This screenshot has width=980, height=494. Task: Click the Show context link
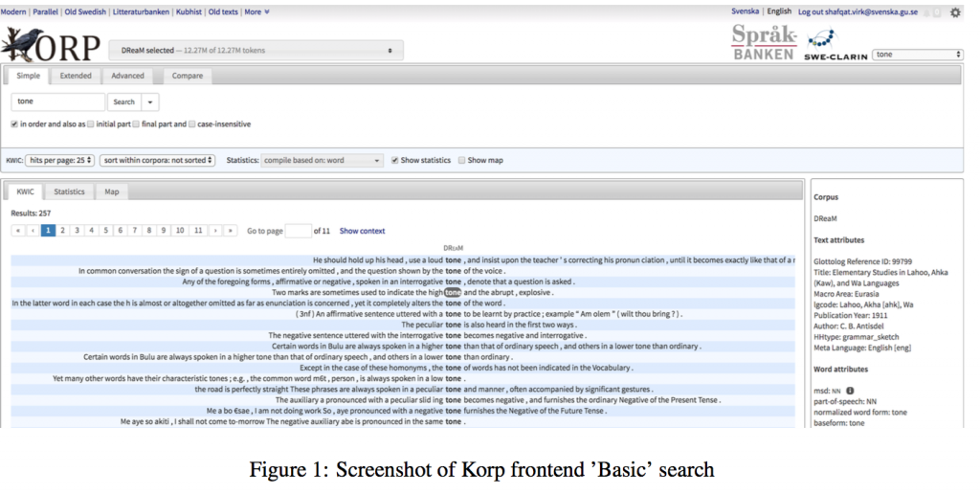point(362,231)
